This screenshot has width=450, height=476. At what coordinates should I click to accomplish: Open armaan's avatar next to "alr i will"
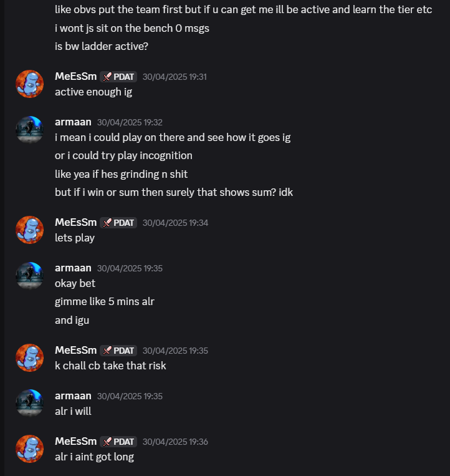tap(29, 403)
